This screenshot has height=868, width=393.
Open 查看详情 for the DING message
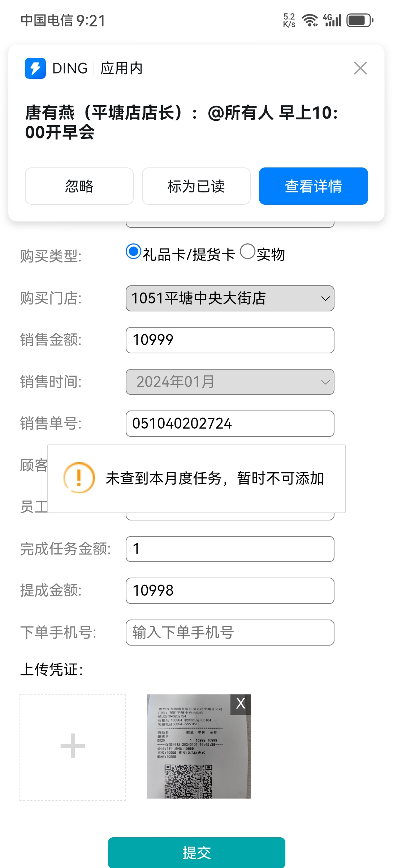coord(313,186)
